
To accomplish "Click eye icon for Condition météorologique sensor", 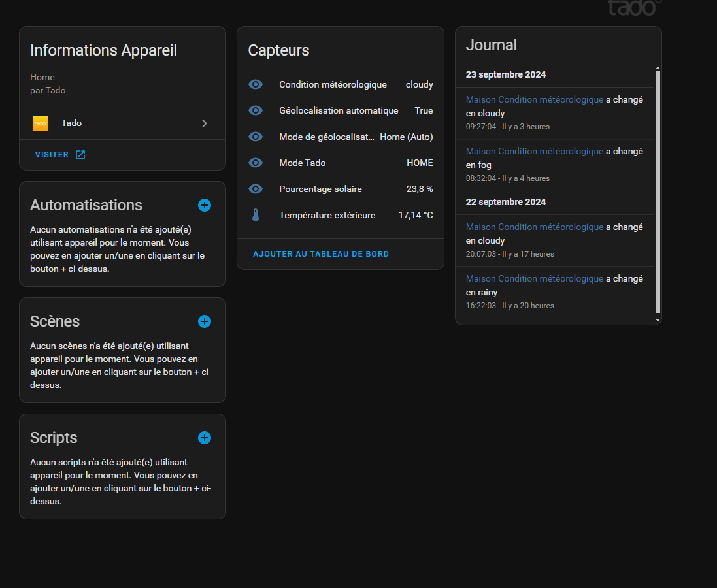I will [x=256, y=84].
